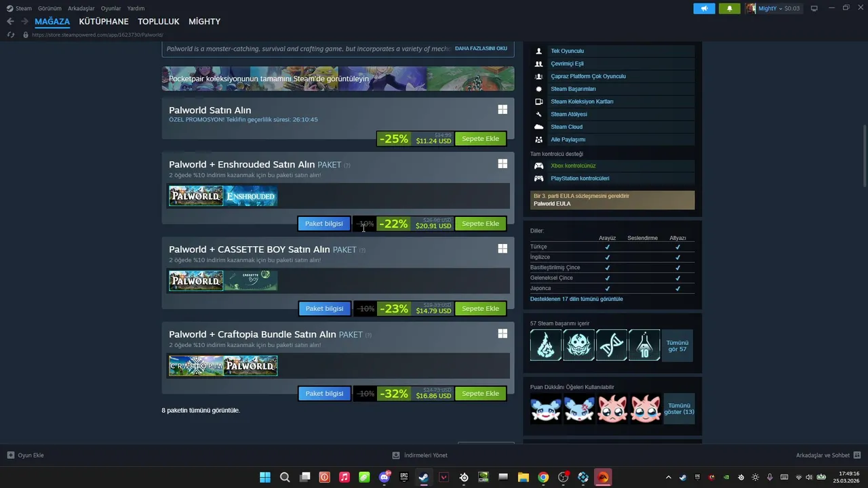Screen dimensions: 868x488
Task: Open the Arkadaşlar menu
Action: [x=81, y=8]
